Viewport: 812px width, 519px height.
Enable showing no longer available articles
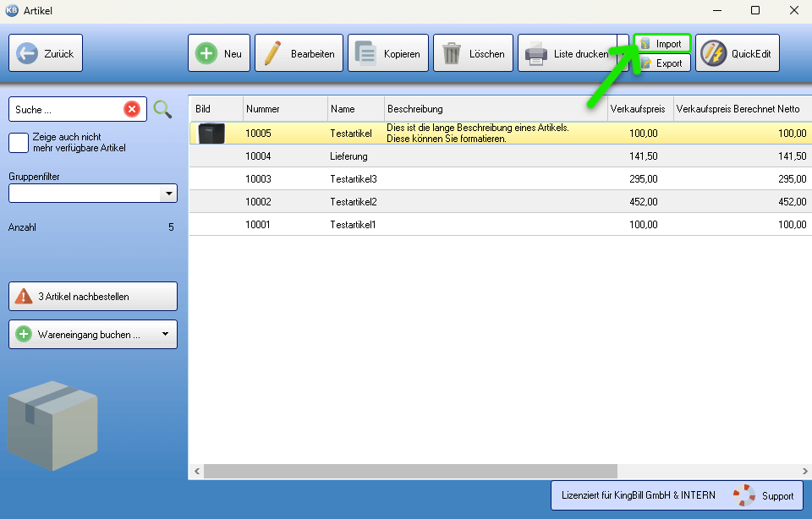[19, 142]
